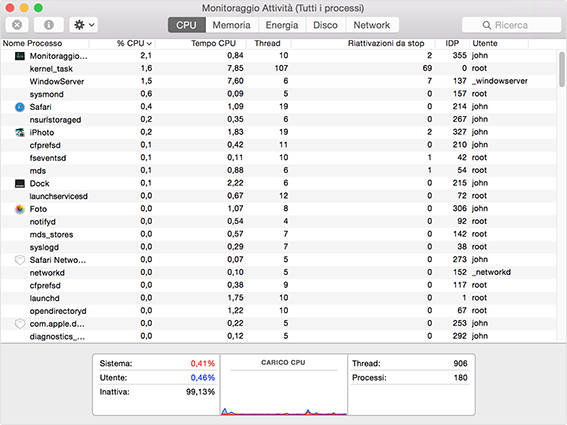Click Inattiva value 99,13%
The width and height of the screenshot is (567, 425).
coord(201,392)
